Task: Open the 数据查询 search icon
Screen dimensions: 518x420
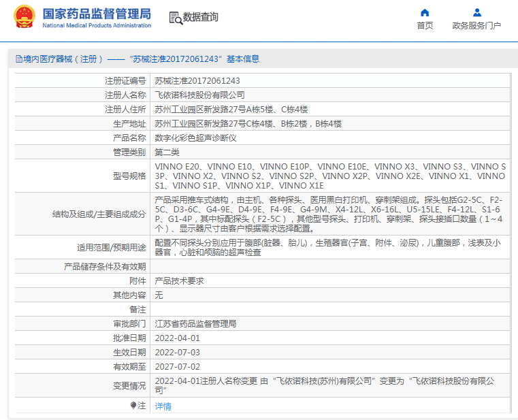Action: [x=176, y=18]
